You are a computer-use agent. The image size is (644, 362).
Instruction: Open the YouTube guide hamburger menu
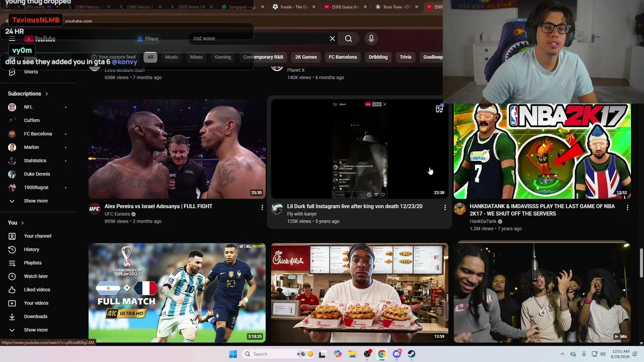(x=12, y=39)
